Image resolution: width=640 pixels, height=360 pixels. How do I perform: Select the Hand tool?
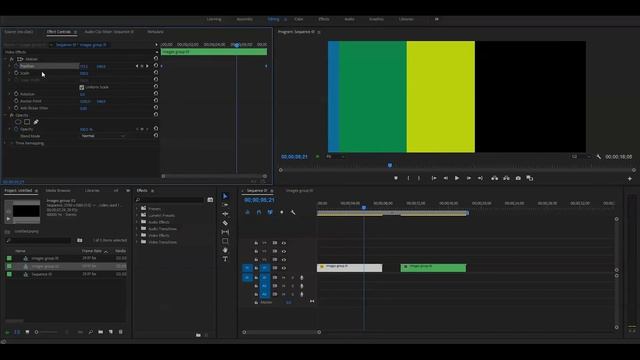(225, 250)
